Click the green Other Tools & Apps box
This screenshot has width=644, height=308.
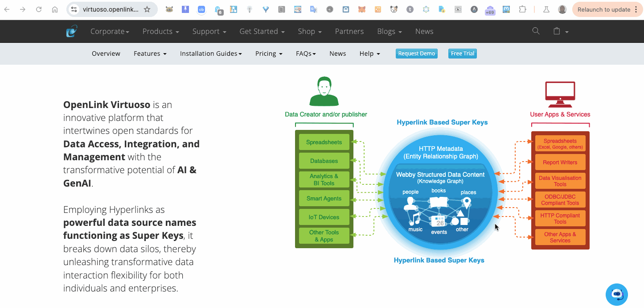tap(324, 236)
